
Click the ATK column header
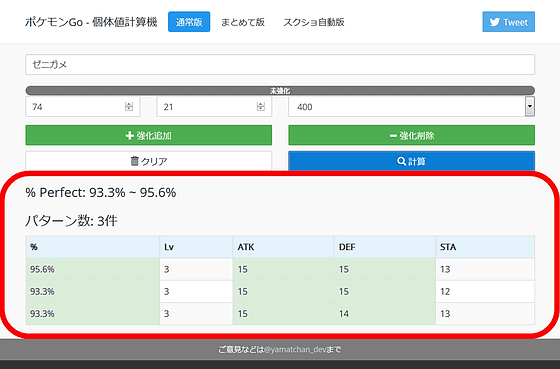pos(284,247)
